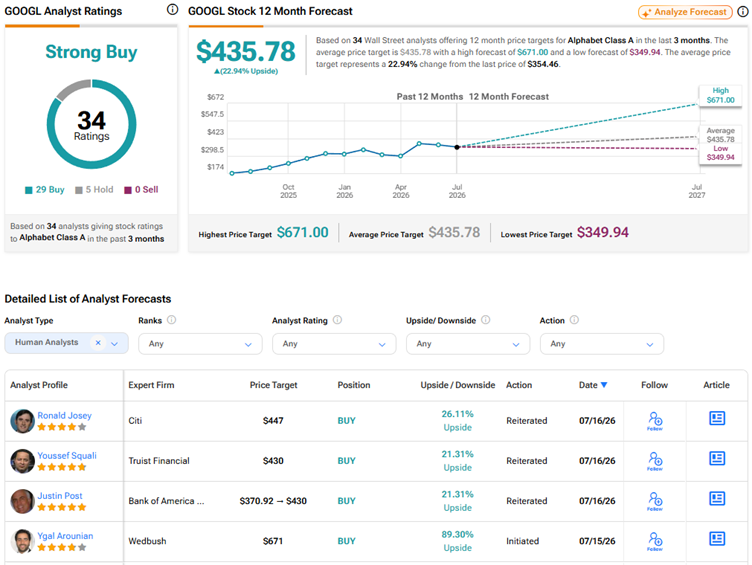Open the Ranks dropdown
The width and height of the screenshot is (752, 565).
coord(200,344)
